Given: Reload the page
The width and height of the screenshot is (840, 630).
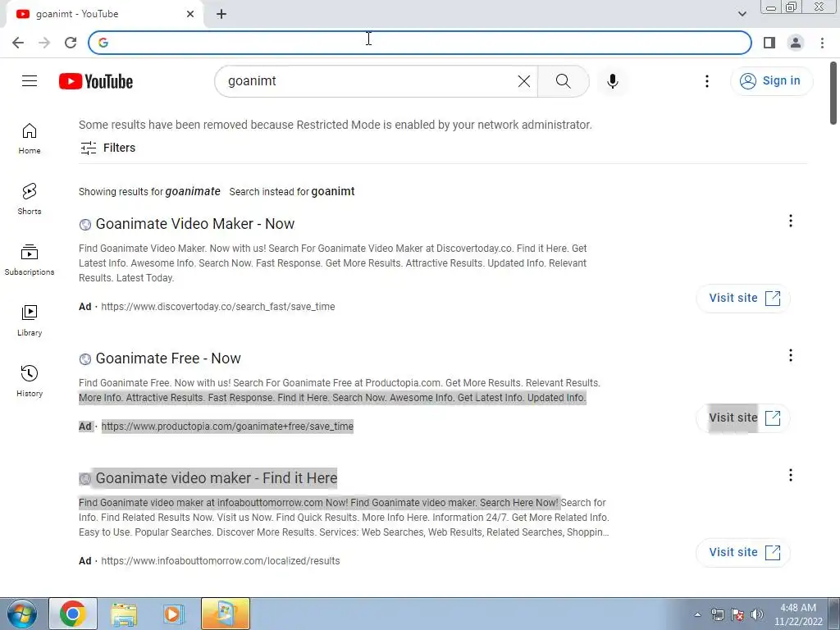Looking at the screenshot, I should tap(71, 43).
